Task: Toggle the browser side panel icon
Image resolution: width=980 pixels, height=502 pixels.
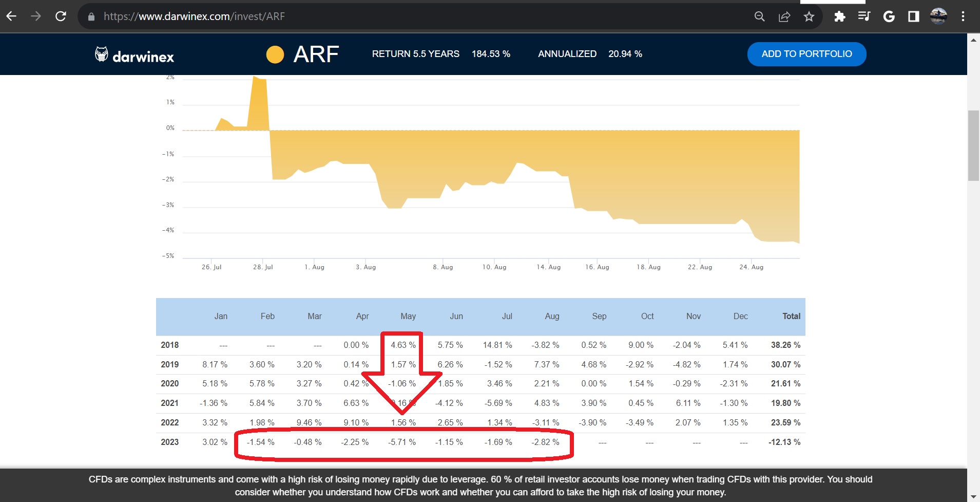Action: tap(913, 16)
